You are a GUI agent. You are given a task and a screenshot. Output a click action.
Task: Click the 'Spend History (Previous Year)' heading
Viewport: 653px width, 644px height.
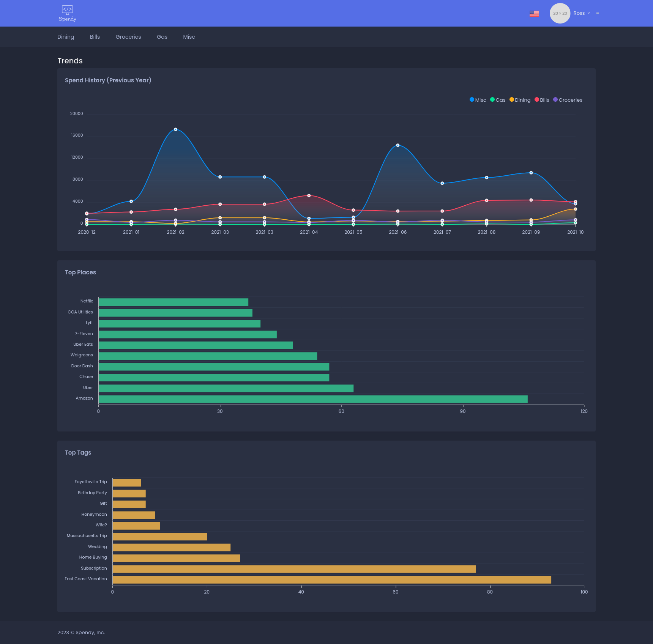pyautogui.click(x=108, y=80)
